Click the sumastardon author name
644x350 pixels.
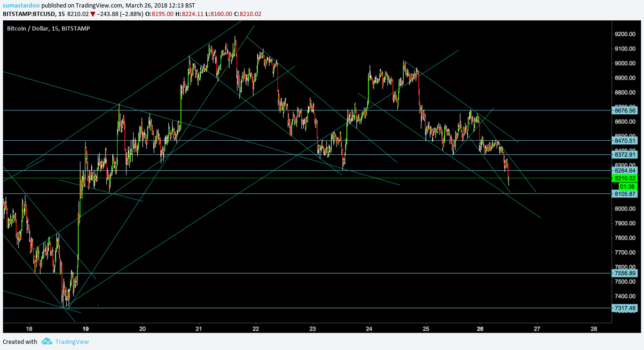pos(21,5)
